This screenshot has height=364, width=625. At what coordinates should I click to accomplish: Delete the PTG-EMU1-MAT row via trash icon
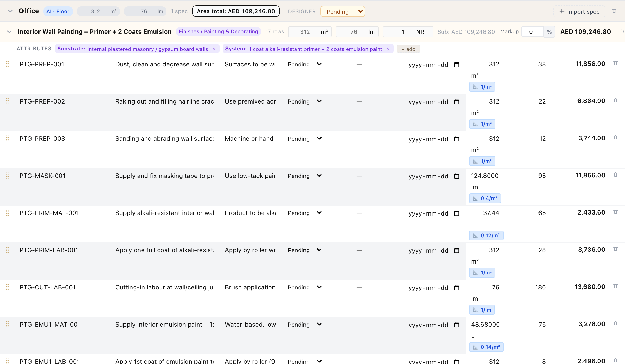point(616,323)
